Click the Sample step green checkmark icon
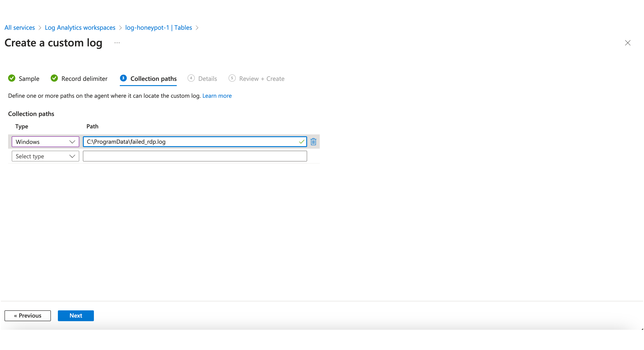The height and width of the screenshot is (350, 644). [12, 78]
